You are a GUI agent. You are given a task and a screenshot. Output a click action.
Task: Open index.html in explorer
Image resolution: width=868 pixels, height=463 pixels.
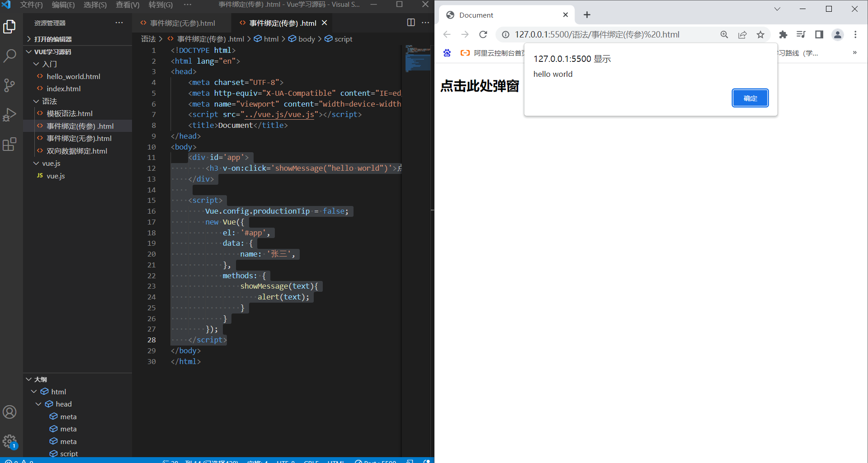(x=63, y=89)
